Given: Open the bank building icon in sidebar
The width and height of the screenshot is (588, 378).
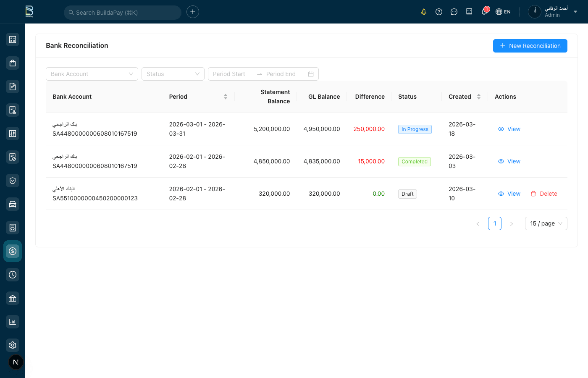Looking at the screenshot, I should click(13, 298).
